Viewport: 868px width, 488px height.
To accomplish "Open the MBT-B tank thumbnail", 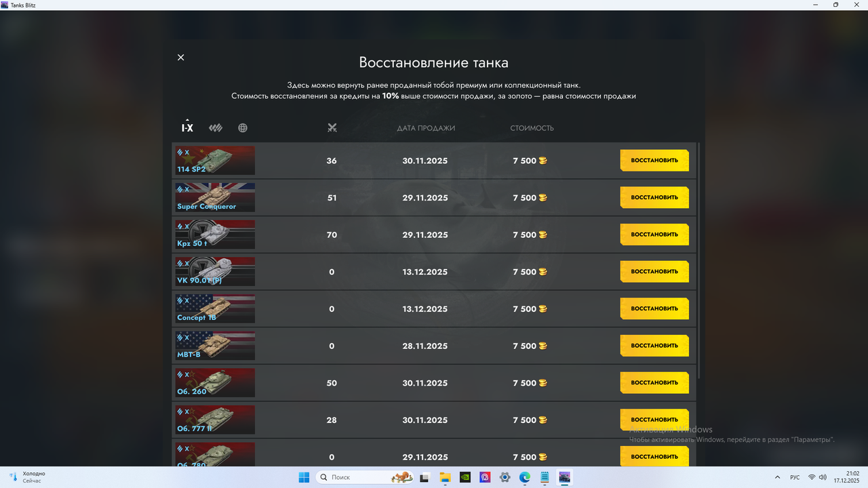I will coord(215,346).
